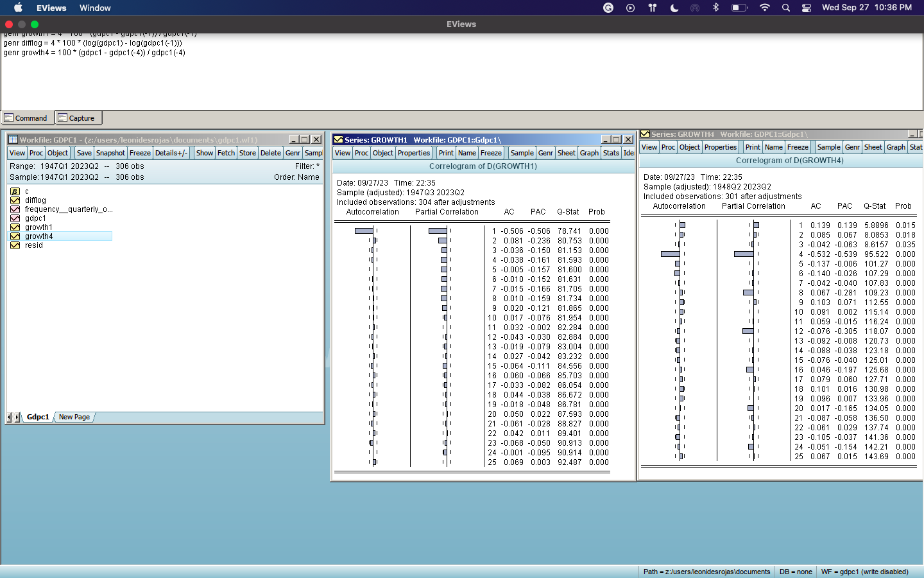
Task: Click the difflog series icon
Action: [x=15, y=200]
